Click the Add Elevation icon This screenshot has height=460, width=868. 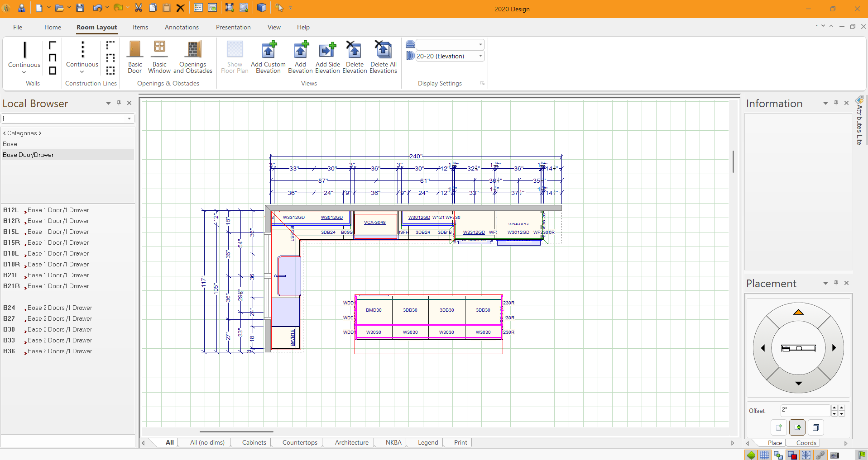pos(300,57)
